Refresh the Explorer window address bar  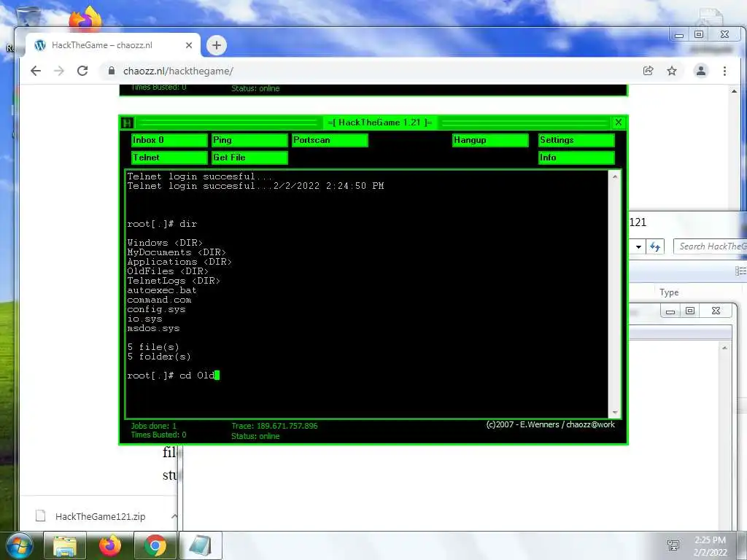point(655,246)
